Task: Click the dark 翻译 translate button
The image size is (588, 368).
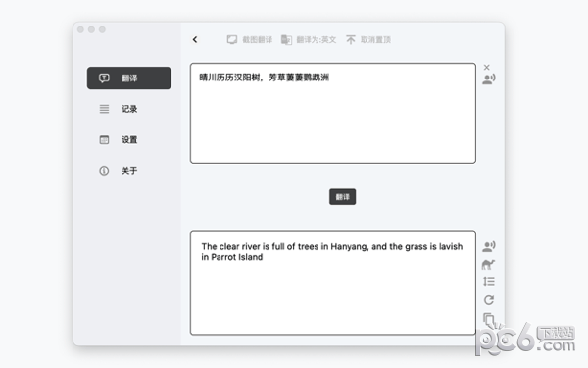Action: 342,197
